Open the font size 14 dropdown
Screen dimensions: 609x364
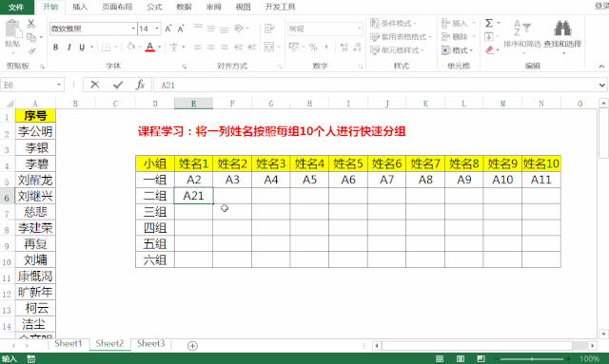157,29
